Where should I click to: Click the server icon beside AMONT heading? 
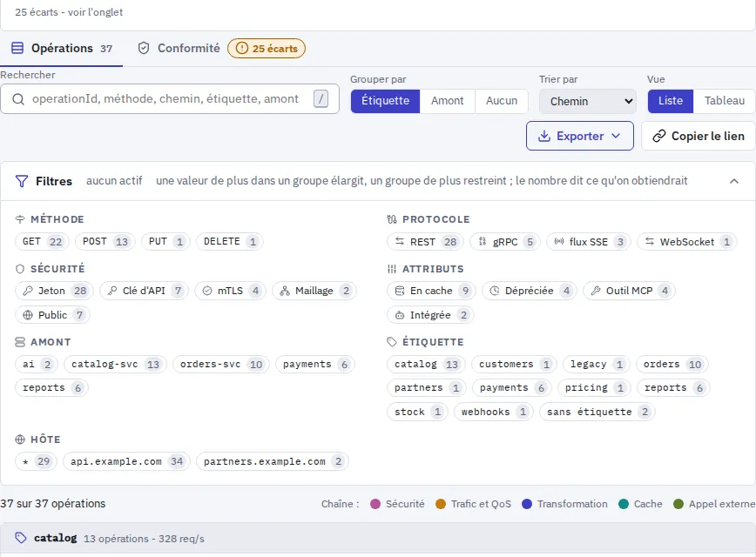tap(20, 342)
